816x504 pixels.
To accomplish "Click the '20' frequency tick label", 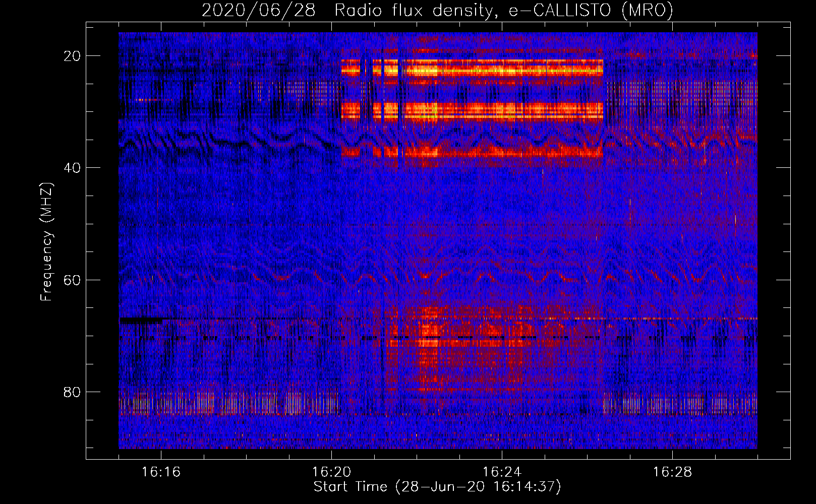I will coord(72,56).
